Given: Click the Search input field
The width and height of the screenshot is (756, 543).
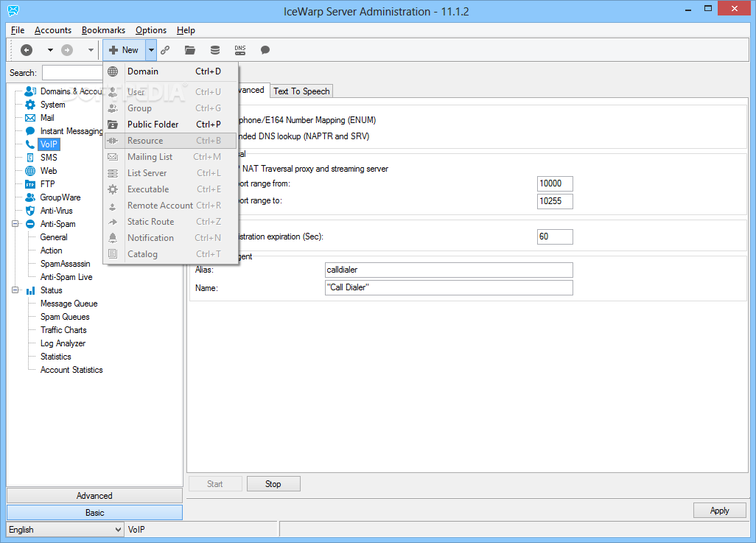Looking at the screenshot, I should (73, 73).
